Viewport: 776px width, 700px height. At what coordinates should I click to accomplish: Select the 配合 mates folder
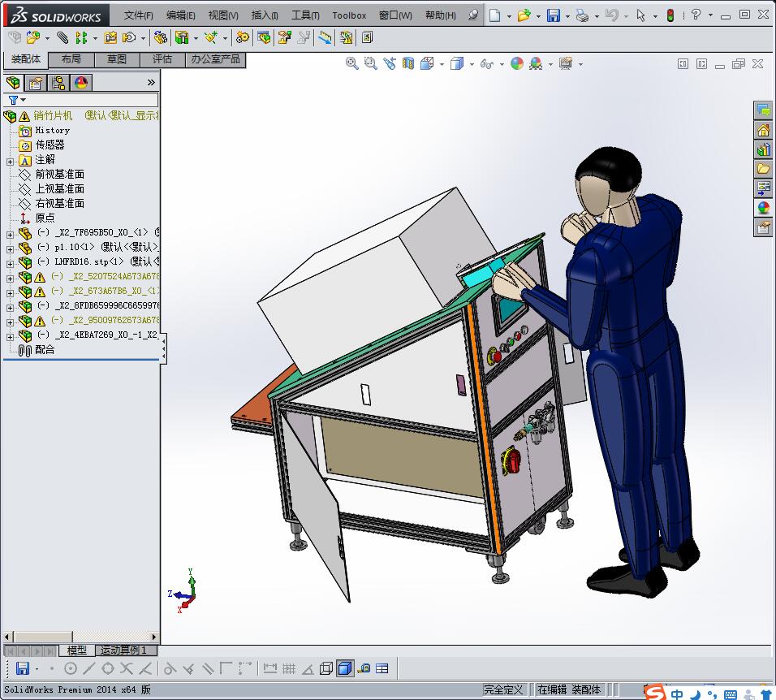coord(45,349)
